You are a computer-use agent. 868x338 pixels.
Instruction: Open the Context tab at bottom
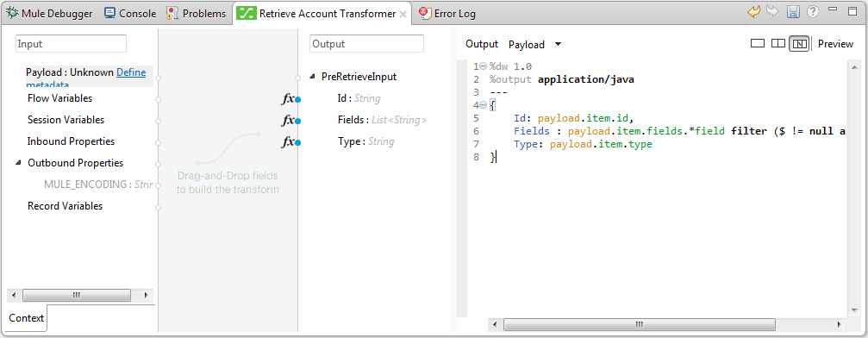(x=27, y=318)
